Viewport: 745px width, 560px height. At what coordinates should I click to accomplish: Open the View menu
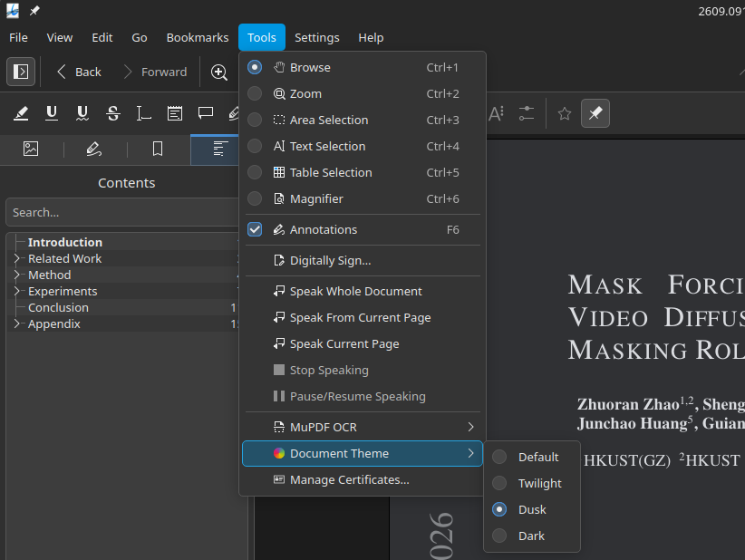coord(60,37)
